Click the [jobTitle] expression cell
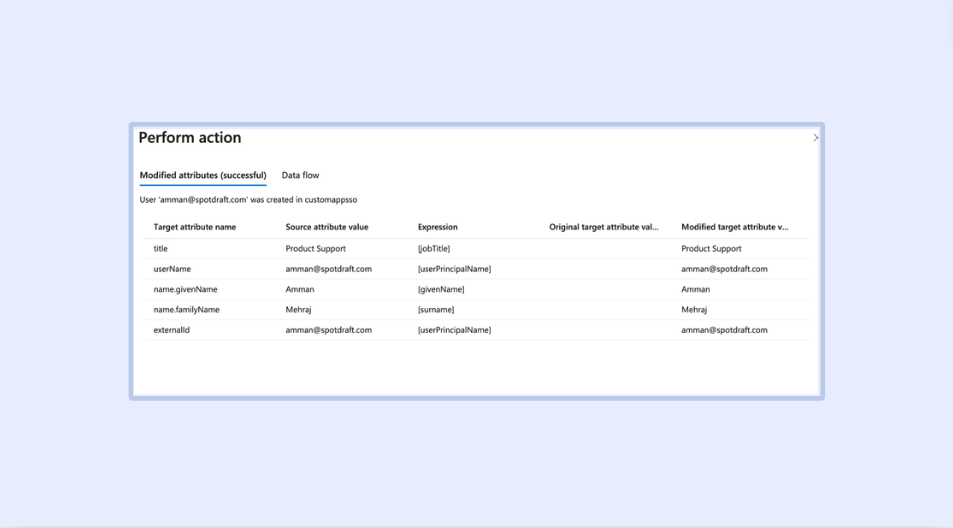The width and height of the screenshot is (953, 528). [x=434, y=249]
